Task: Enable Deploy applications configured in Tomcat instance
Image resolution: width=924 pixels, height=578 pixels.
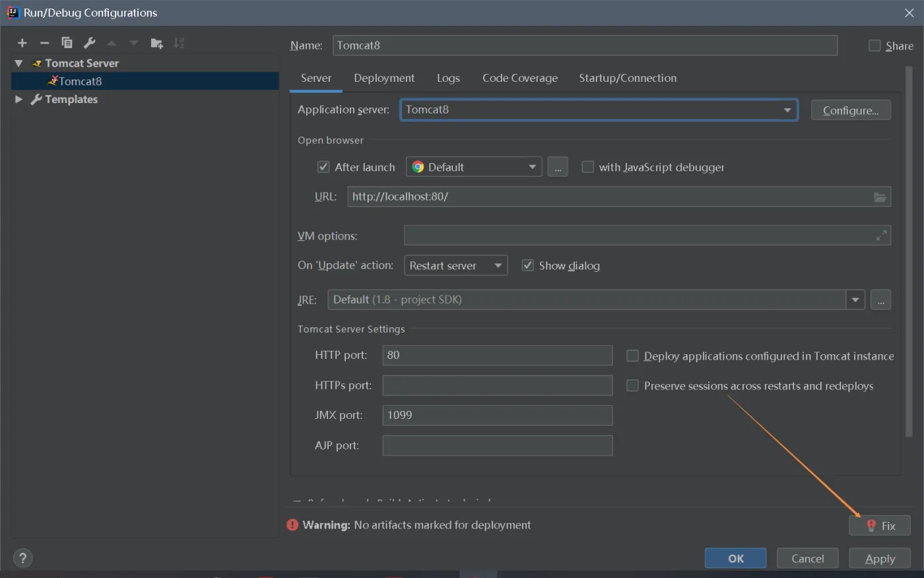Action: [x=632, y=356]
